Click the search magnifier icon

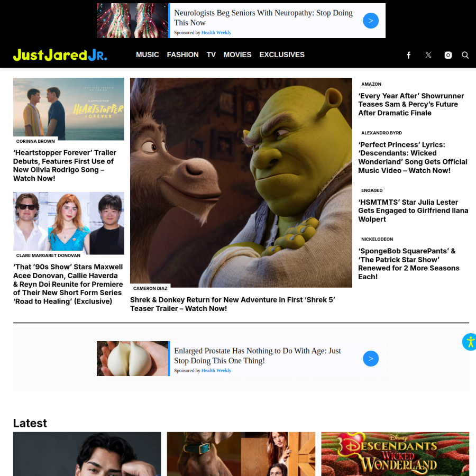click(465, 55)
